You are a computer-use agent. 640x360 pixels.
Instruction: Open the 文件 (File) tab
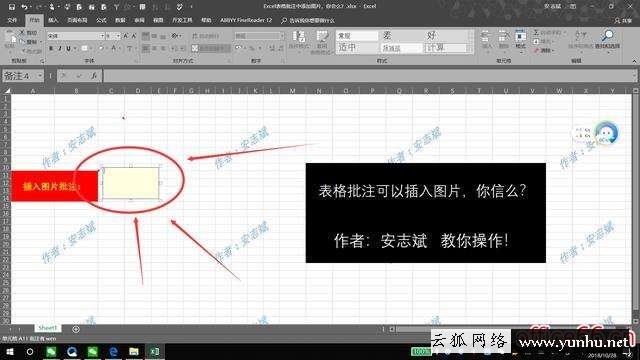tap(12, 20)
